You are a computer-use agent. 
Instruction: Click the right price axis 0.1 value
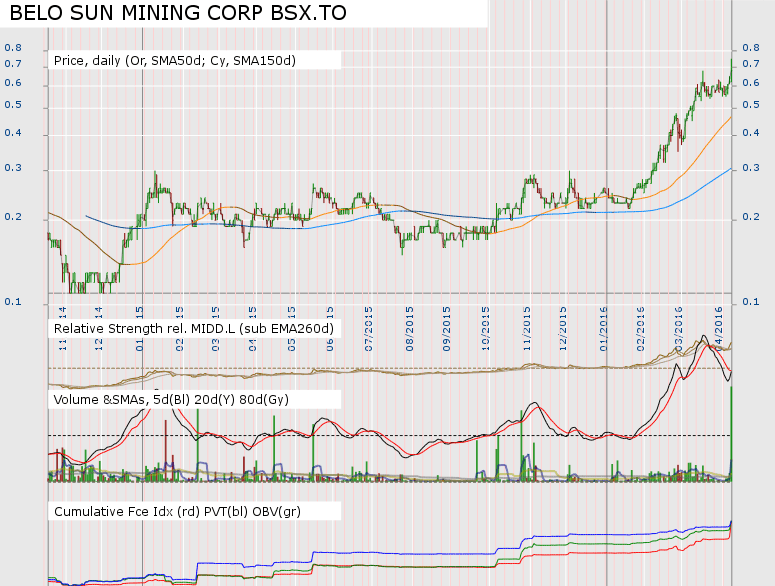tap(751, 301)
